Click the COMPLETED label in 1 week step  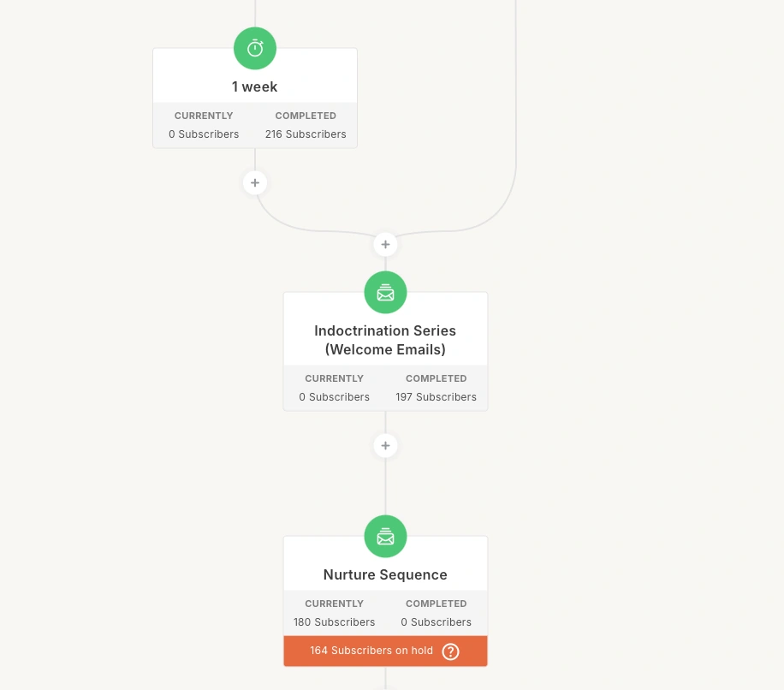click(x=306, y=116)
